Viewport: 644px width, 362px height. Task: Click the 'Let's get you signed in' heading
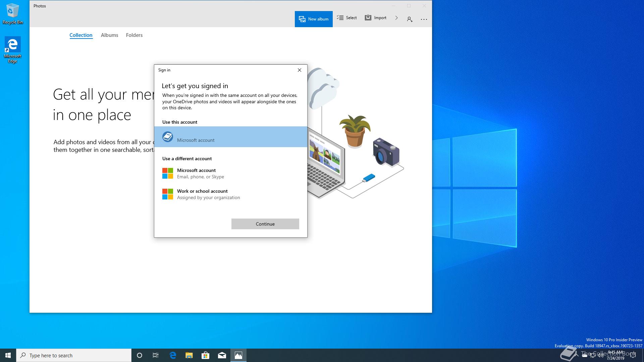(x=195, y=86)
